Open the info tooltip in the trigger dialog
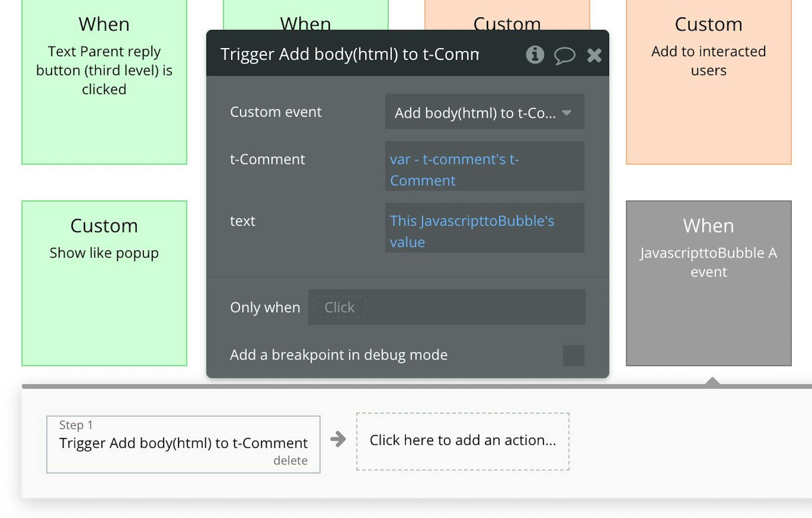The image size is (812, 518). (x=535, y=55)
